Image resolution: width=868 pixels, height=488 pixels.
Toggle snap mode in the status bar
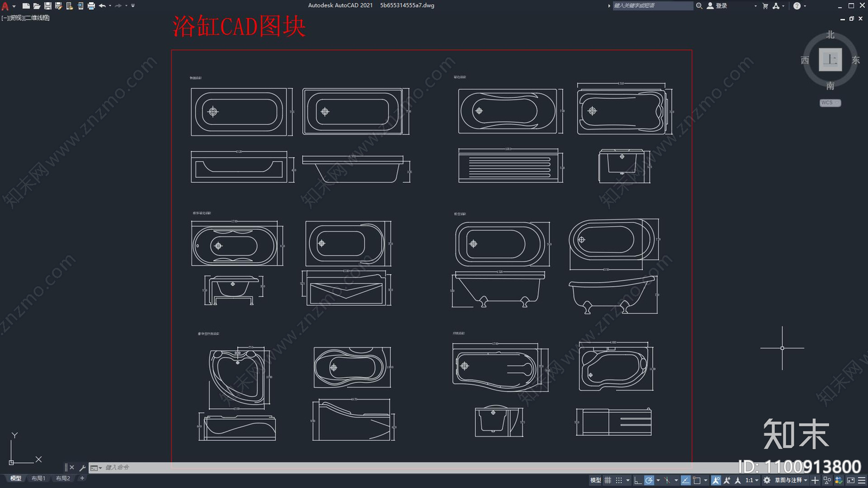[x=618, y=480]
